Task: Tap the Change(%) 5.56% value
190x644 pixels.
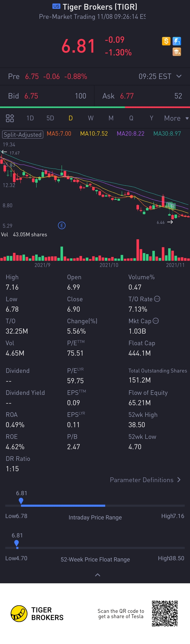Action: pos(76,331)
